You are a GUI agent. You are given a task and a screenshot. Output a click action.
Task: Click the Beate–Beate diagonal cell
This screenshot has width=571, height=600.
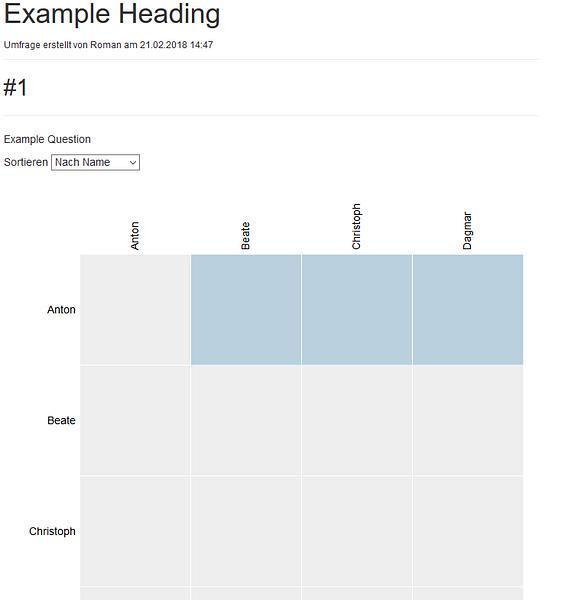pos(246,421)
